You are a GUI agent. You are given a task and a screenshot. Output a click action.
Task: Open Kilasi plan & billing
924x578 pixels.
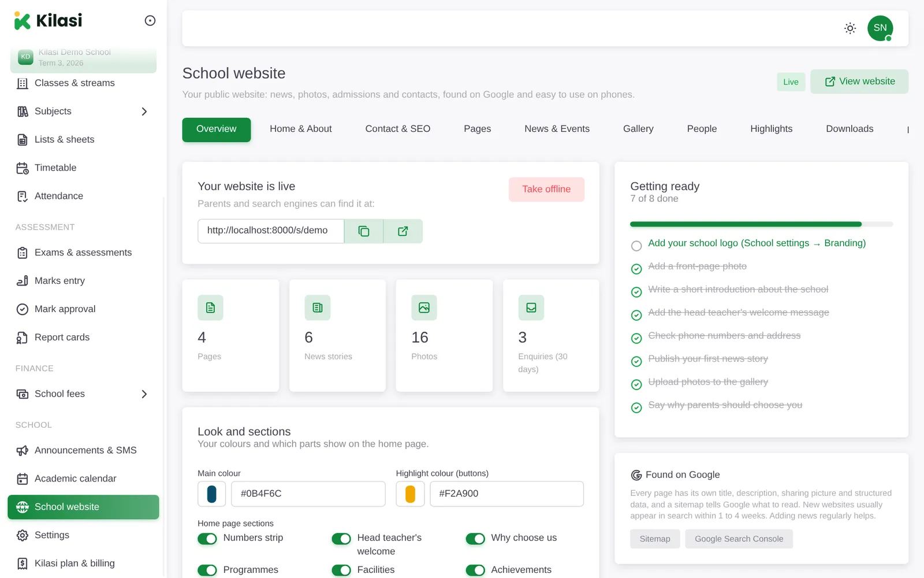click(83, 564)
